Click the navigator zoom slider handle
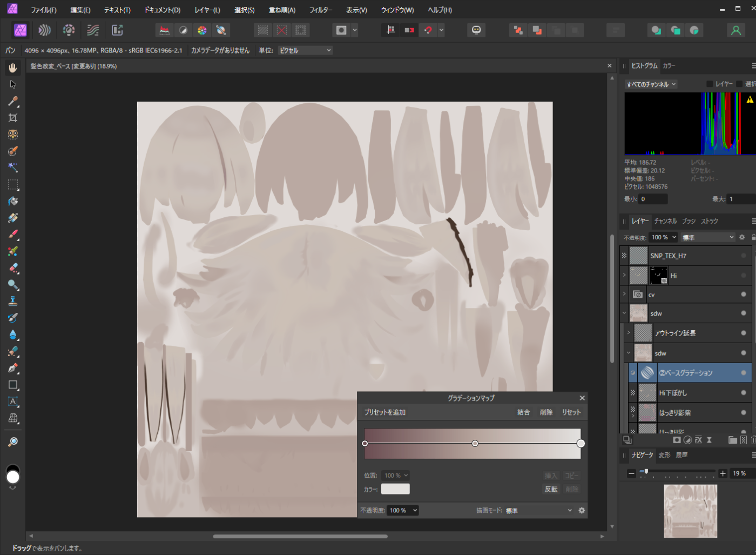Image resolution: width=756 pixels, height=555 pixels. click(x=646, y=472)
